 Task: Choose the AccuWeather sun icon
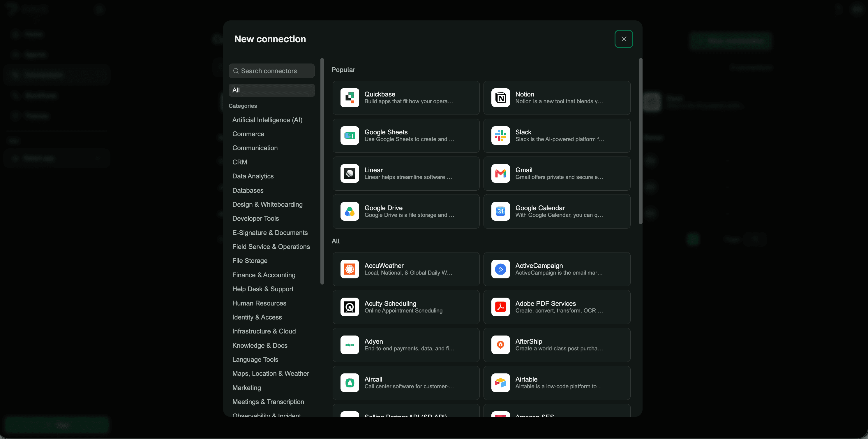[x=350, y=269]
